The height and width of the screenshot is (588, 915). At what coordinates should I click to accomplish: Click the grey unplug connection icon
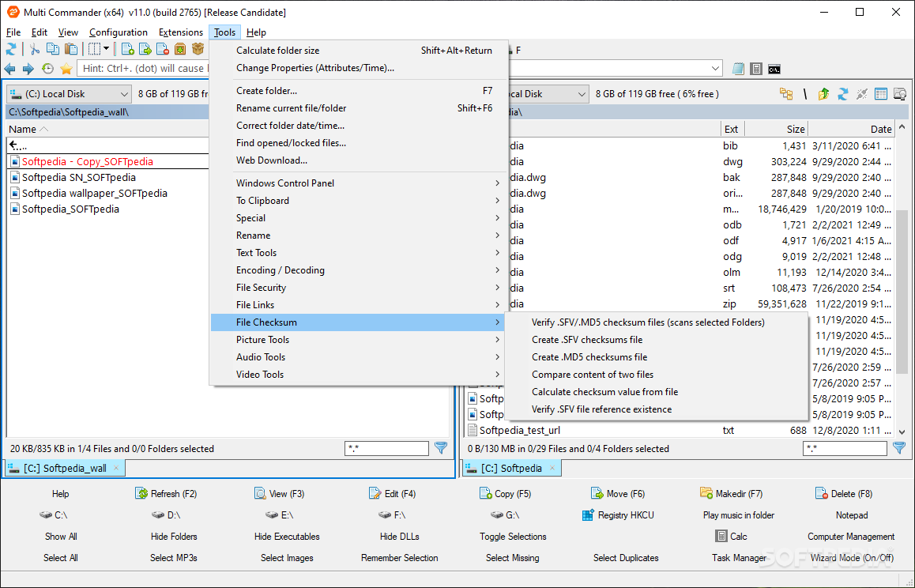coord(862,93)
